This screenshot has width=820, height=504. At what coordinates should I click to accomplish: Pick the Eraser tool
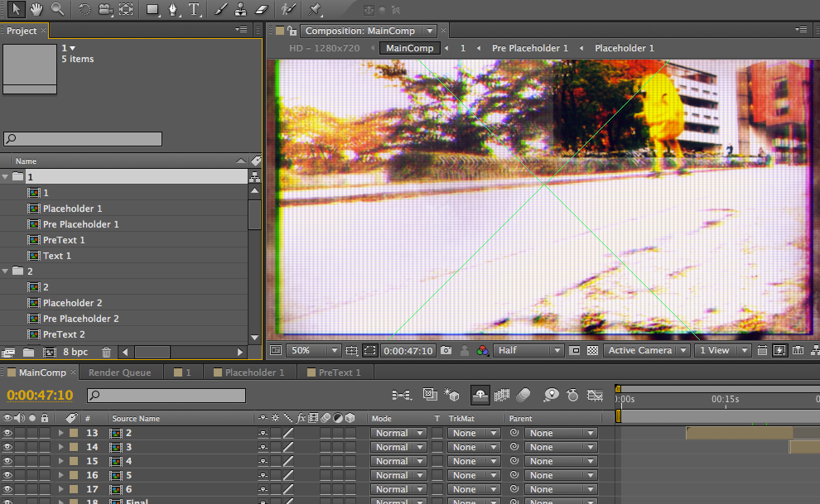(262, 10)
